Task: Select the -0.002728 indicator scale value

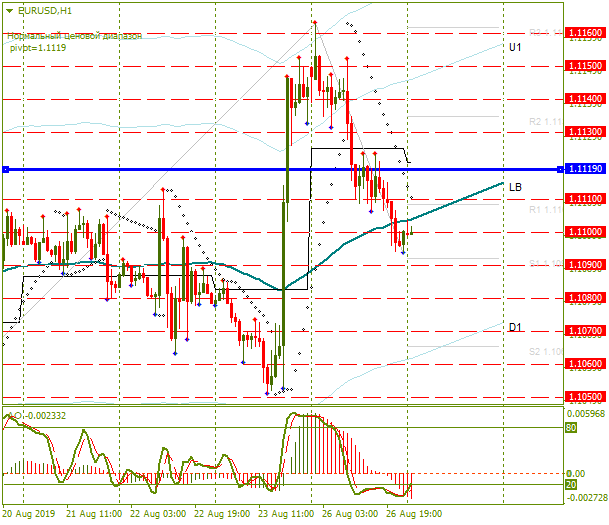Action: (x=586, y=498)
